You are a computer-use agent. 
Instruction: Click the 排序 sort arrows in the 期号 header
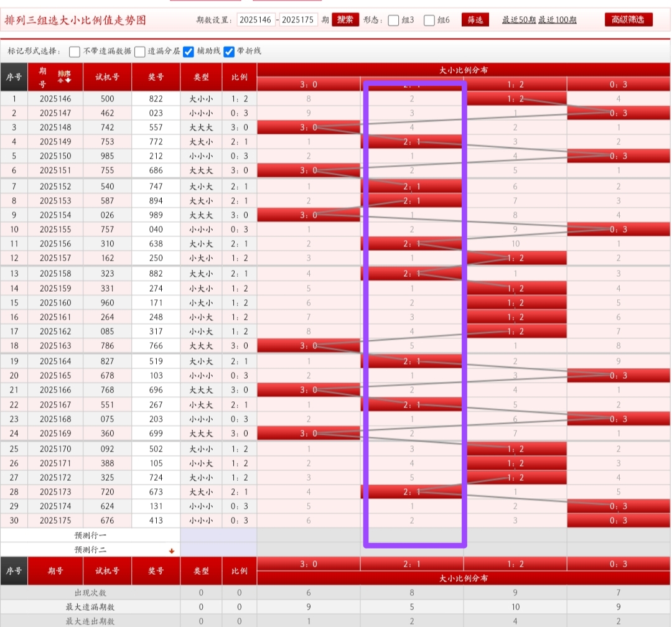pyautogui.click(x=64, y=77)
